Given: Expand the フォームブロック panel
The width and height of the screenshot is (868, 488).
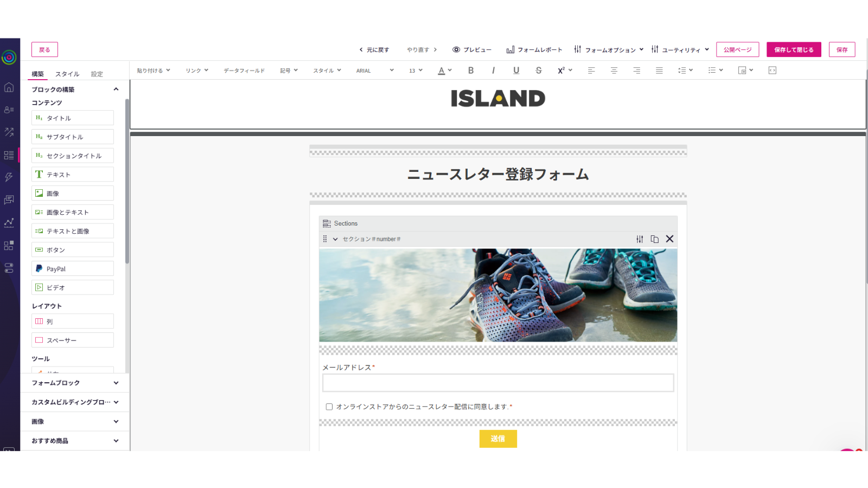Looking at the screenshot, I should (75, 383).
